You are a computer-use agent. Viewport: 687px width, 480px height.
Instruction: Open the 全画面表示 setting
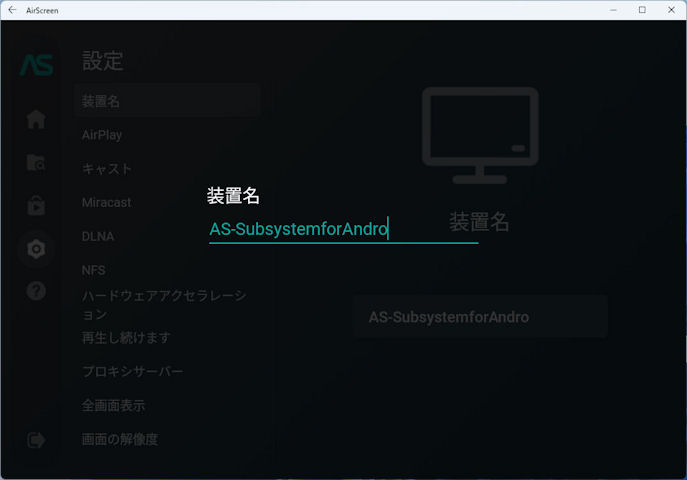click(x=113, y=406)
